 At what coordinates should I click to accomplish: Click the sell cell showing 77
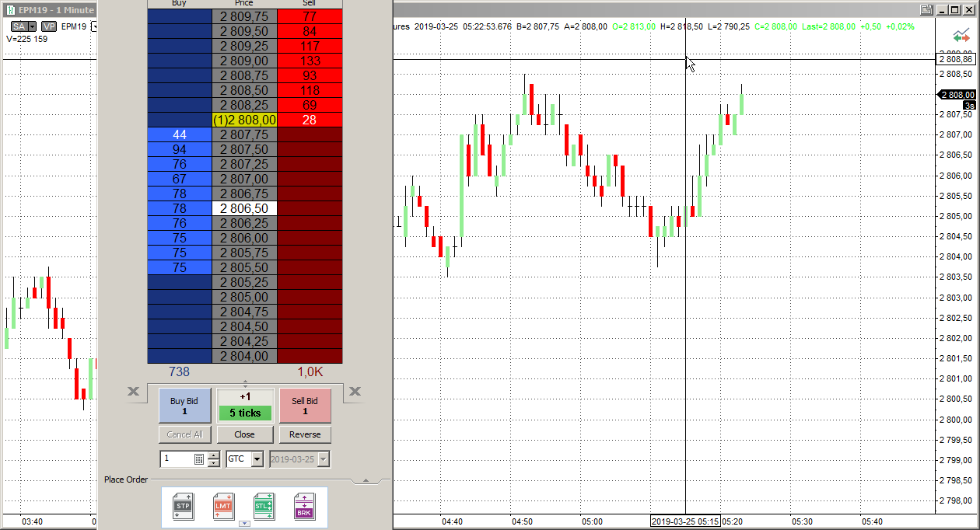click(x=310, y=16)
